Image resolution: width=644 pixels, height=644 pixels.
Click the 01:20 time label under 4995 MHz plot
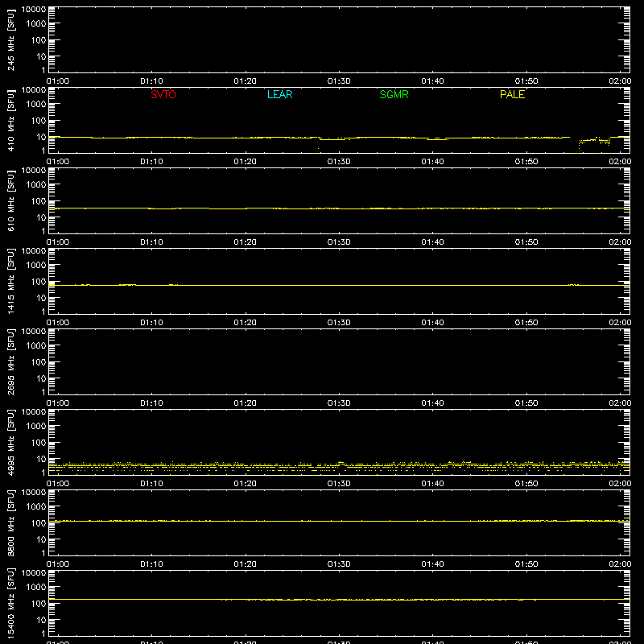click(246, 484)
